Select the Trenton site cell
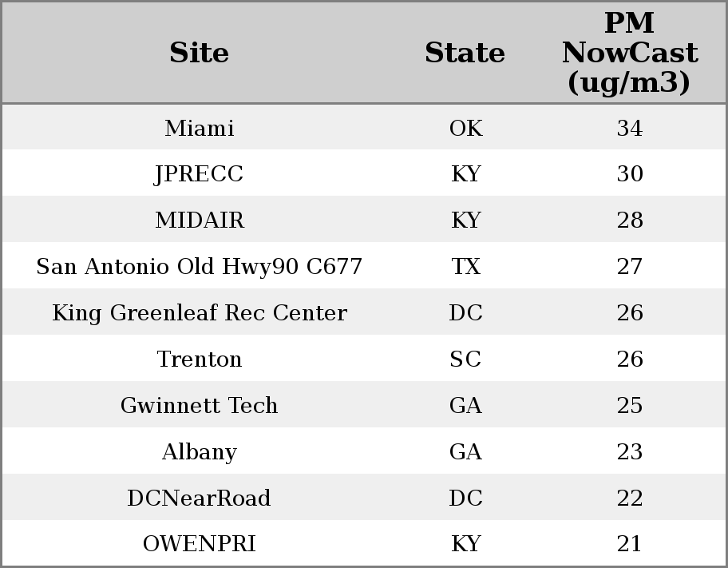 [199, 359]
